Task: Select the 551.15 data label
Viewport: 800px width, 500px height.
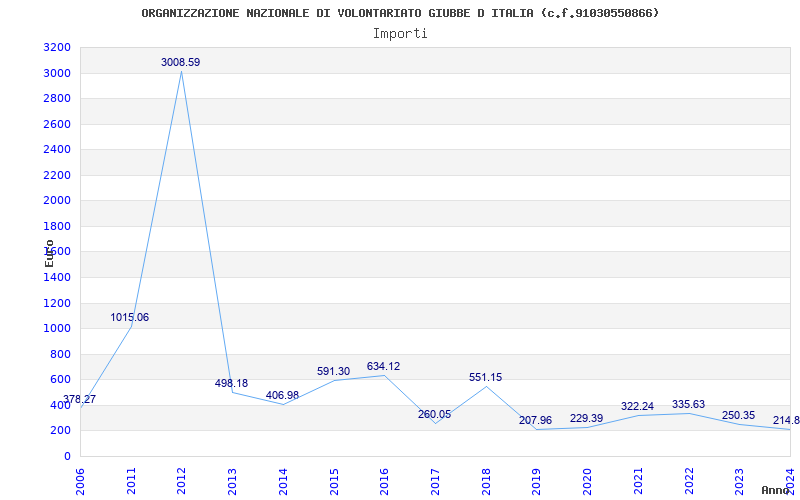Action: (x=485, y=378)
